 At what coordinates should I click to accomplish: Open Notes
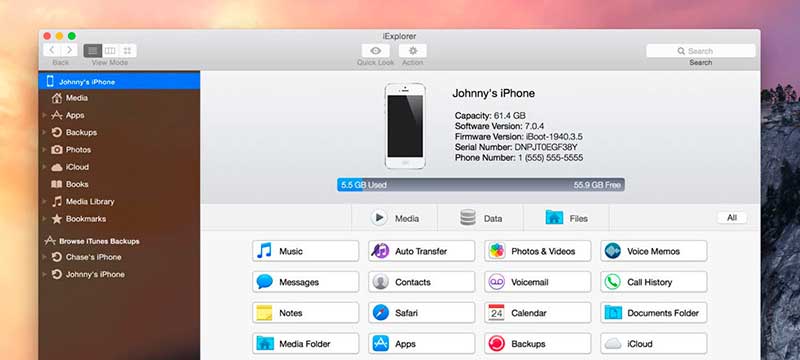[306, 313]
